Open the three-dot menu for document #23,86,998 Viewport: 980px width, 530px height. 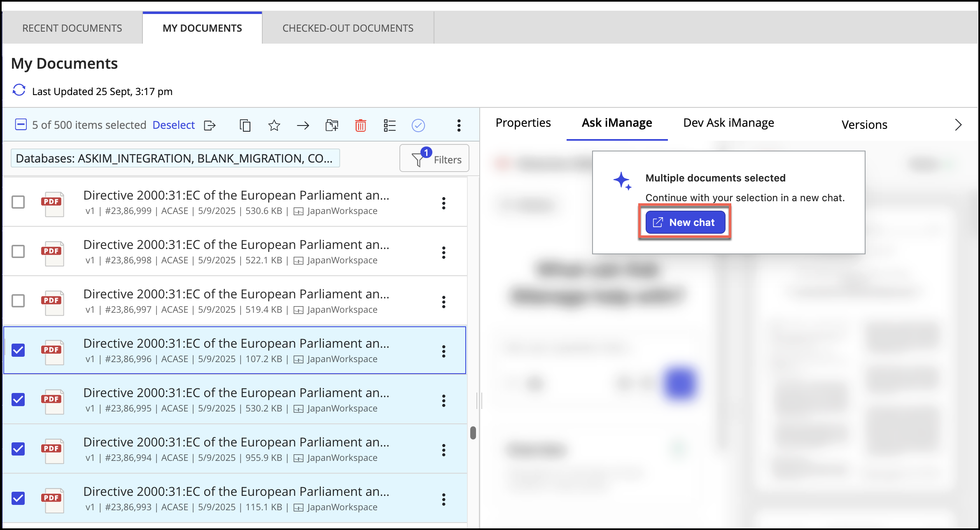click(x=443, y=253)
